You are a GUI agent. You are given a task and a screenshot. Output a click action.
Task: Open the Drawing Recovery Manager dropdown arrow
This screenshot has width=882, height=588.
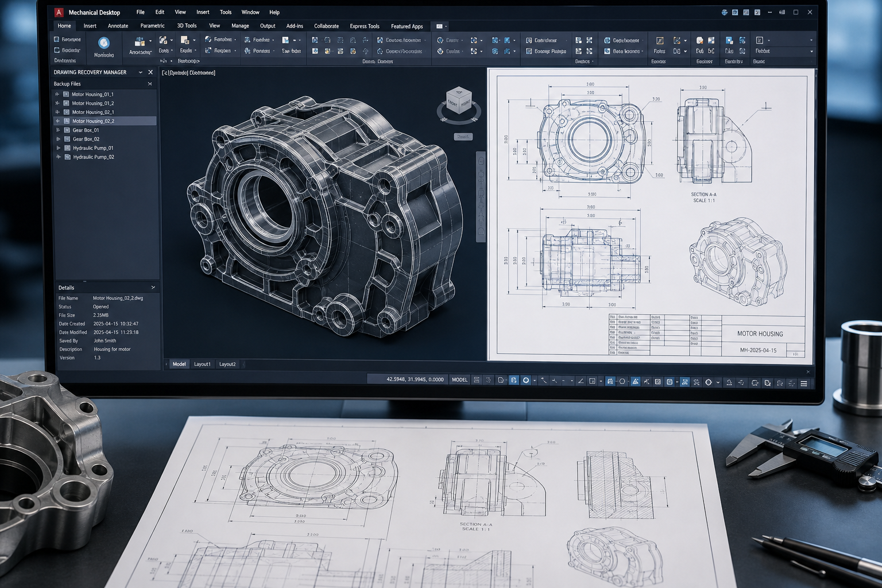click(x=140, y=72)
